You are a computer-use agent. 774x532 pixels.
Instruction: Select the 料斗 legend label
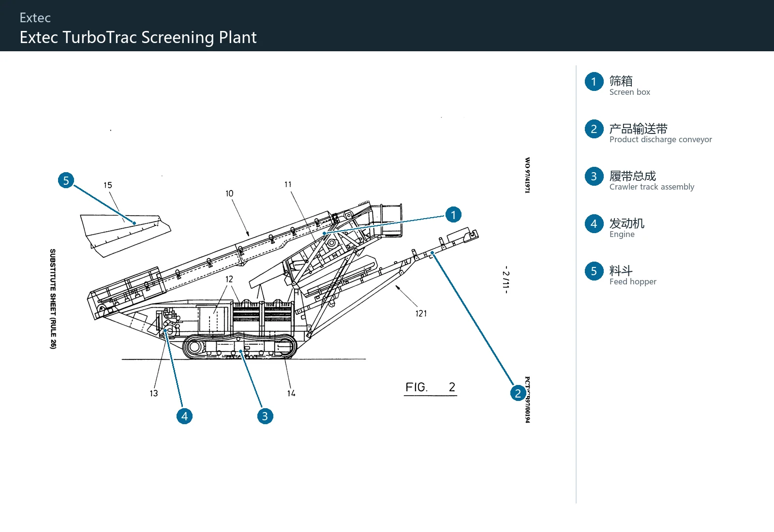click(621, 271)
